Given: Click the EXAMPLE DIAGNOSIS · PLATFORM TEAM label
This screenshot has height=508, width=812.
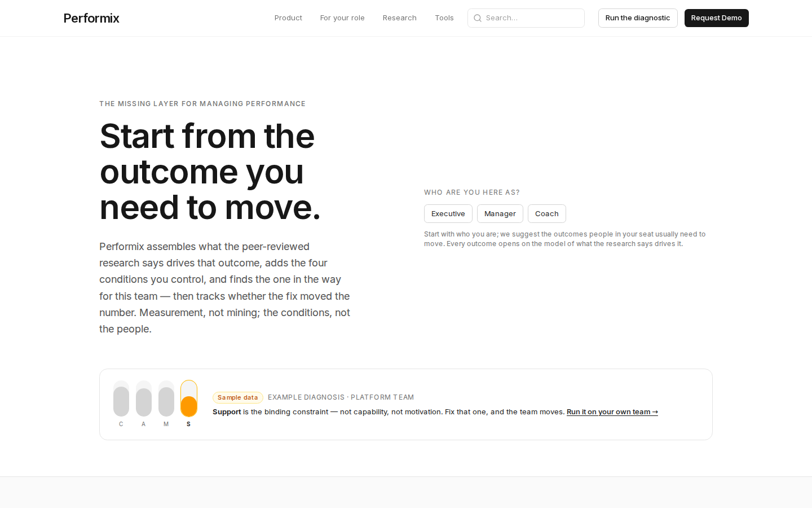Looking at the screenshot, I should pyautogui.click(x=341, y=397).
